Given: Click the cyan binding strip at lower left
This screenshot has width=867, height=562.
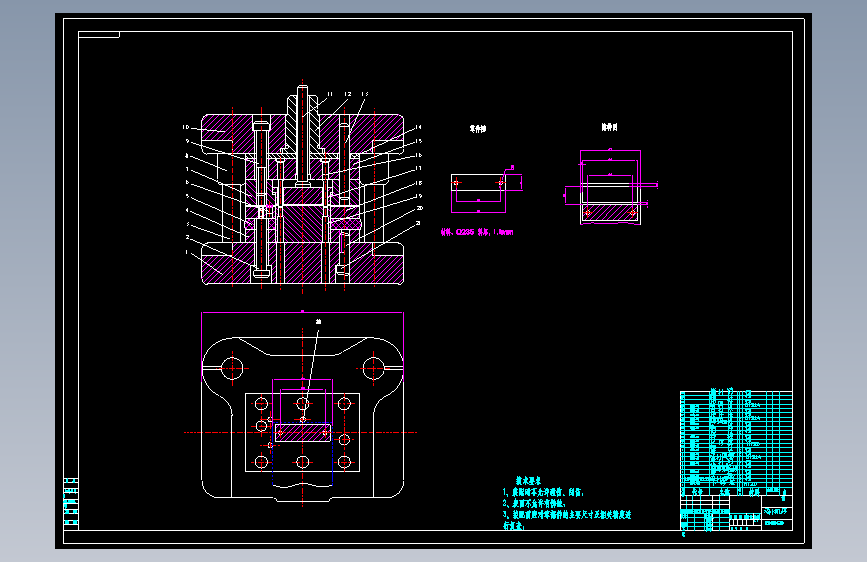Looking at the screenshot, I should (71, 502).
